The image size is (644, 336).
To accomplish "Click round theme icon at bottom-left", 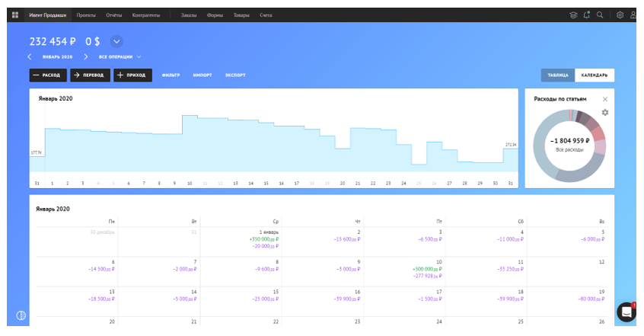I will point(21,316).
